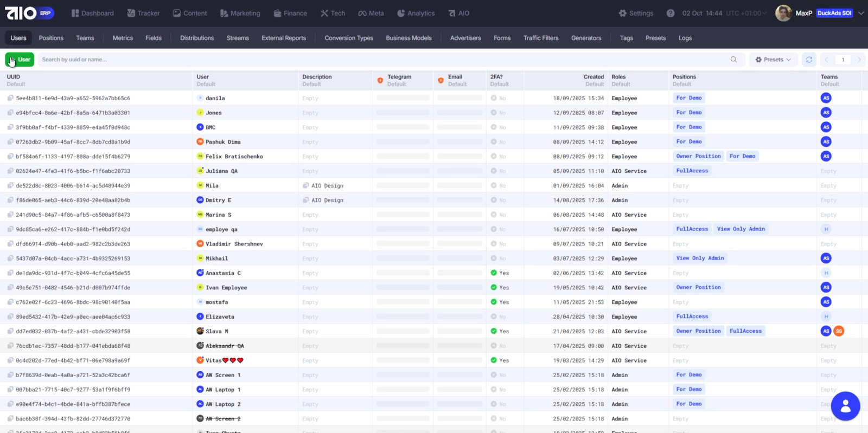Click the Telegram column shield icon
The width and height of the screenshot is (868, 433).
point(380,80)
